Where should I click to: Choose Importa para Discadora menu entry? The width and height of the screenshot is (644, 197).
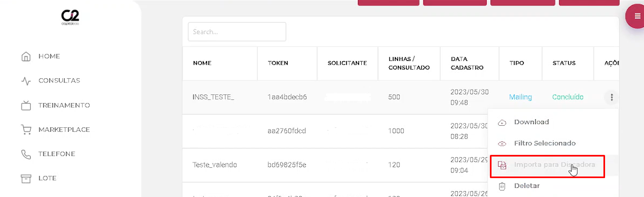547,165
